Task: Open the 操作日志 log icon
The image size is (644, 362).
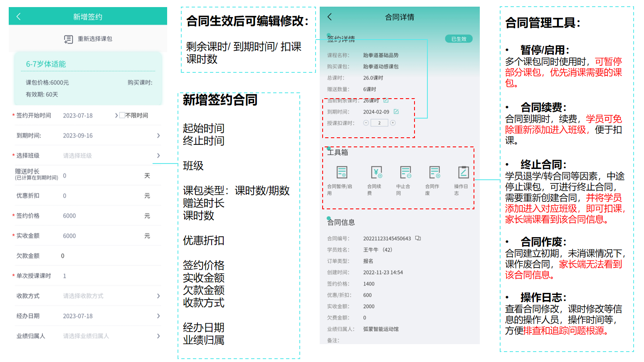Action: pos(463,172)
